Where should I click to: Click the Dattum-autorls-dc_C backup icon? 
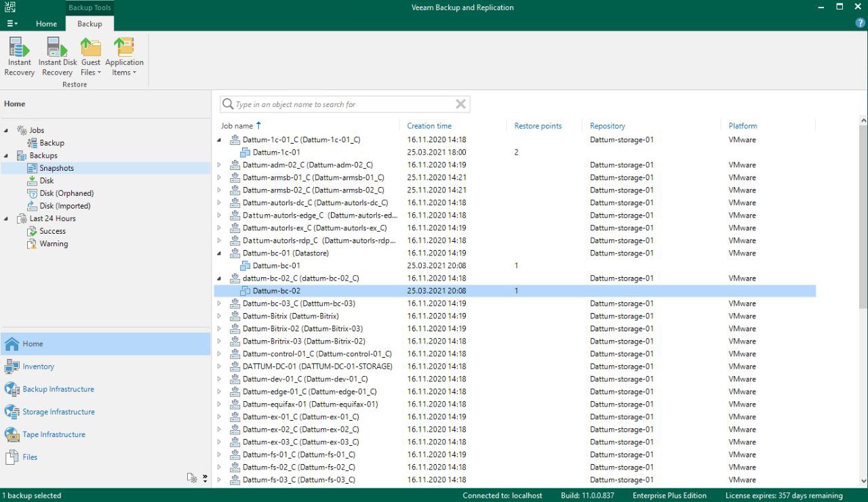235,203
